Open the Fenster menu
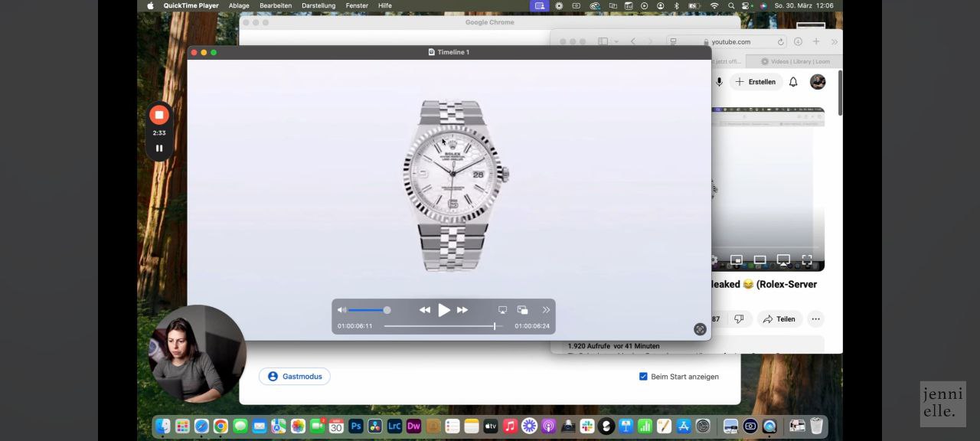The height and width of the screenshot is (441, 980). [357, 5]
